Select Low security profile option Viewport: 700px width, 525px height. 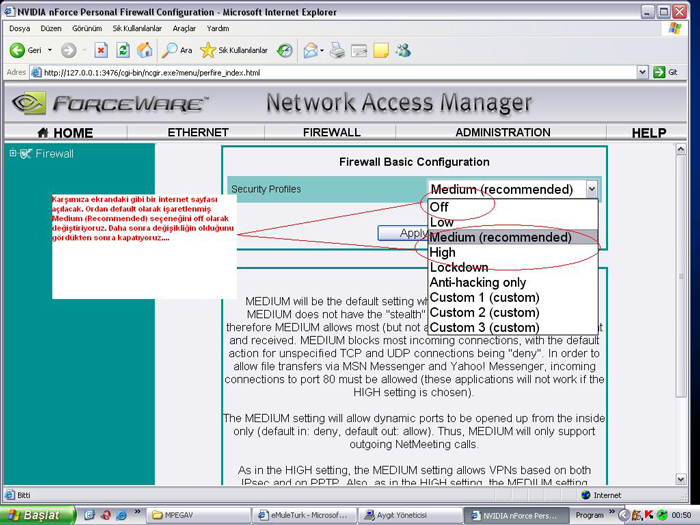click(512, 222)
